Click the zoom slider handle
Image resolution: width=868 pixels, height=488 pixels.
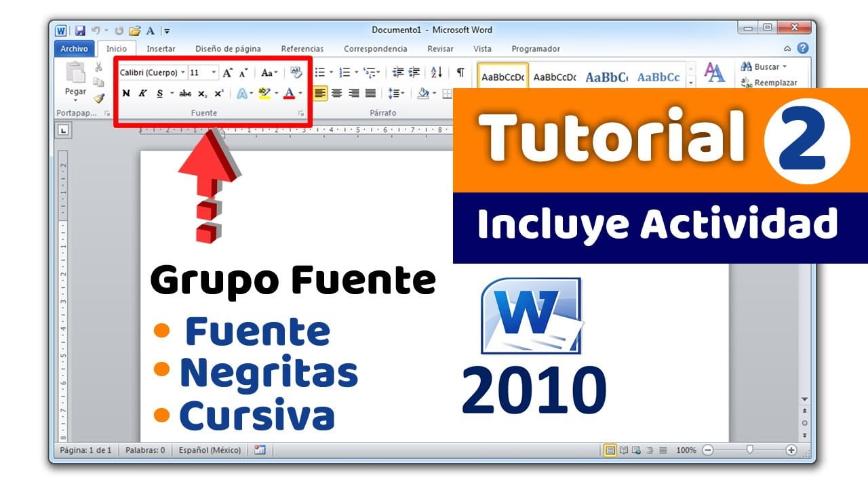[749, 450]
